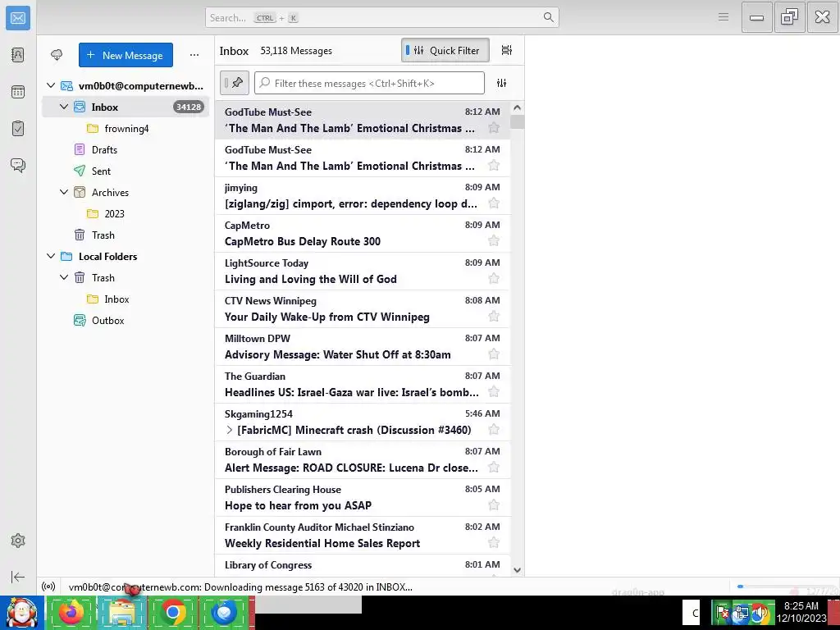This screenshot has height=630, width=840.
Task: Open Library of Congress message
Action: 363,566
